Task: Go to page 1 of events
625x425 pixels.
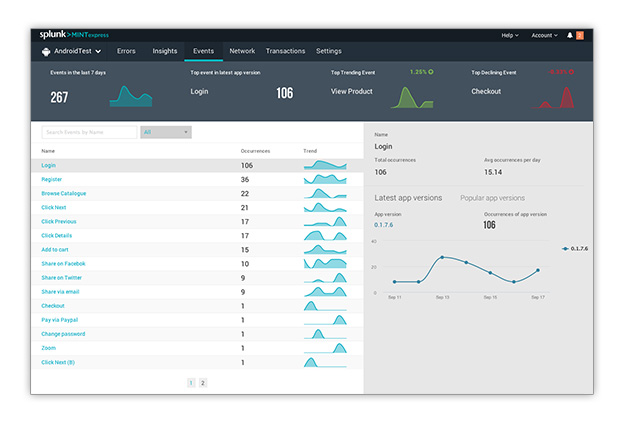Action: point(191,383)
